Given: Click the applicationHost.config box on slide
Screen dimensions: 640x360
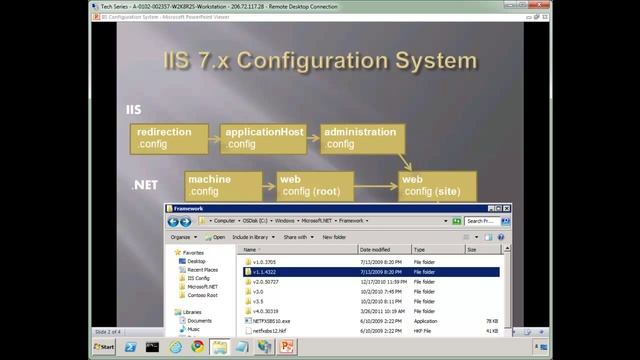Looking at the screenshot, I should coord(264,139).
